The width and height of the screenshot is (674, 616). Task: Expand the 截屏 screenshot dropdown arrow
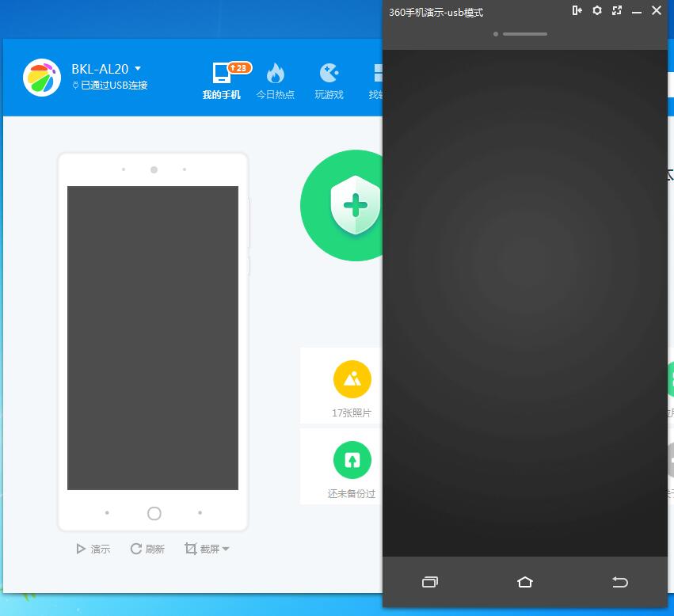[x=226, y=549]
